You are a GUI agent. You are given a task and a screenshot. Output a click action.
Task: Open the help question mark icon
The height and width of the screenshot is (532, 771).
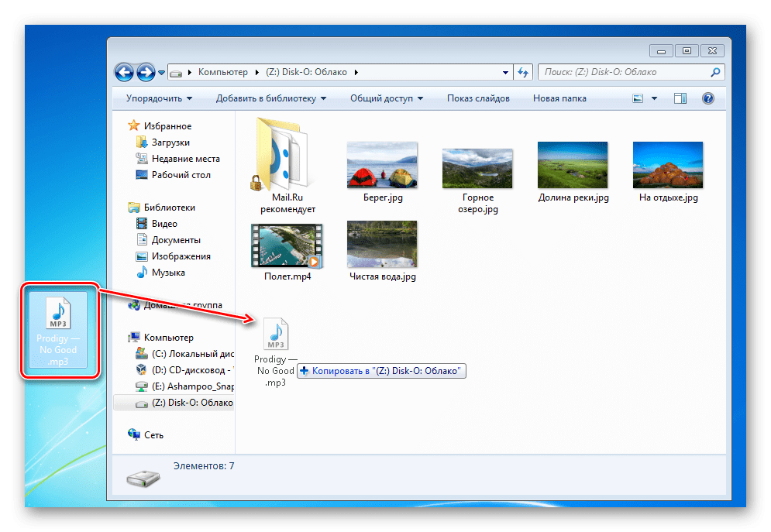click(707, 98)
